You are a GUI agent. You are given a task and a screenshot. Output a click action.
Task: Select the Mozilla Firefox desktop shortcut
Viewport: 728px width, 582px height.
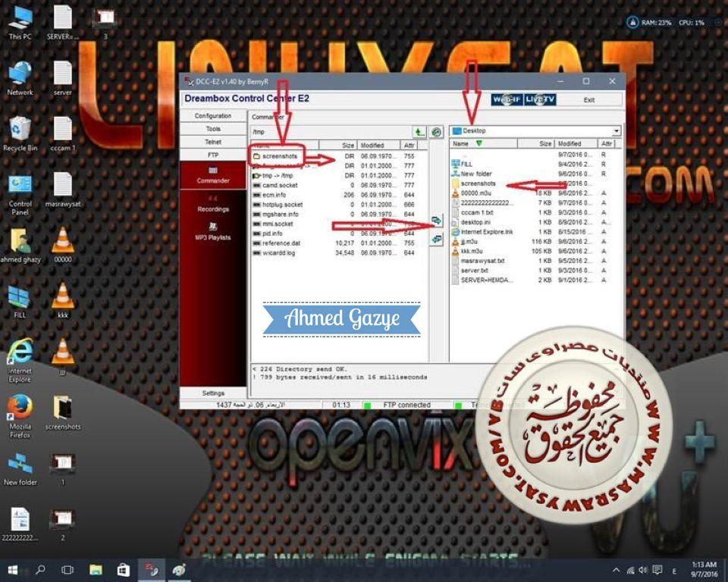click(20, 417)
